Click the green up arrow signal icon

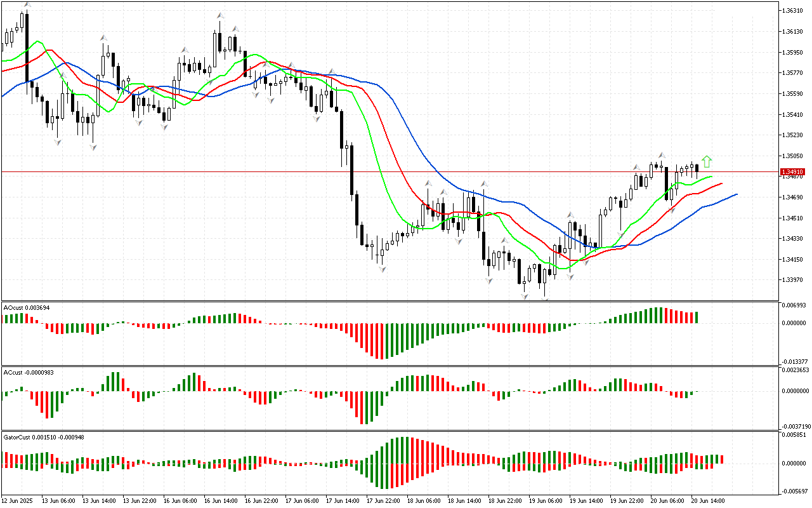707,161
